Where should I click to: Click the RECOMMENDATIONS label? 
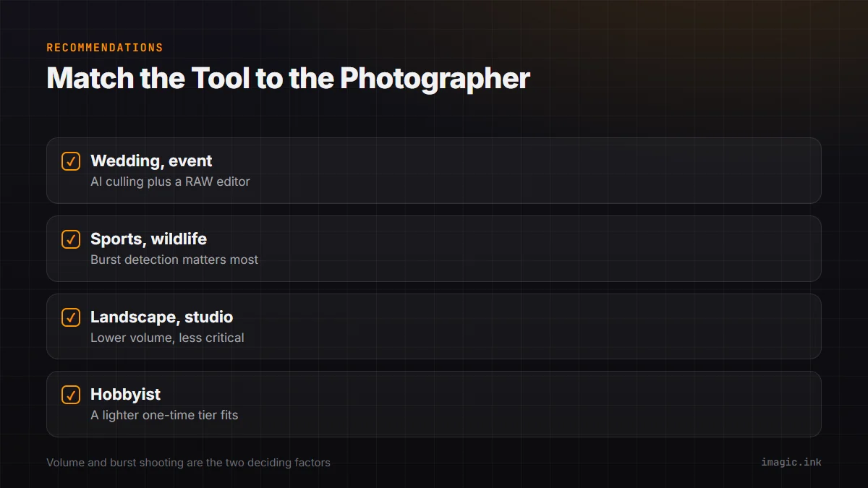click(x=105, y=48)
